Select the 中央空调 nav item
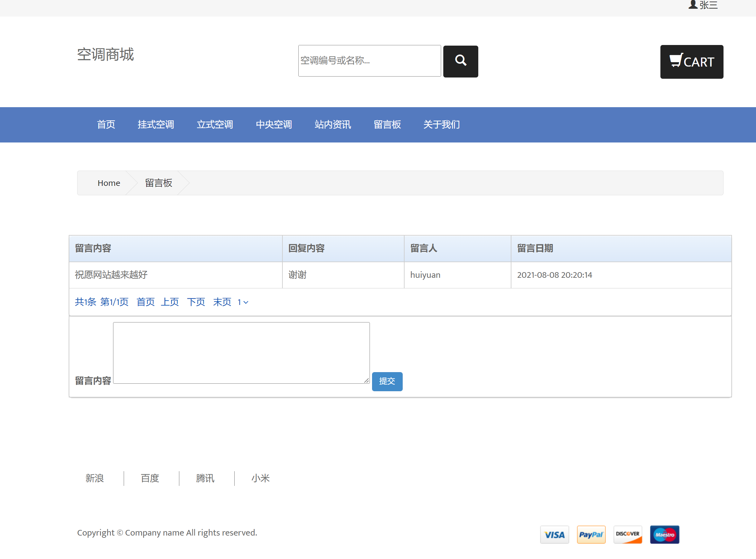Screen dimensions: 756x559 pyautogui.click(x=274, y=125)
